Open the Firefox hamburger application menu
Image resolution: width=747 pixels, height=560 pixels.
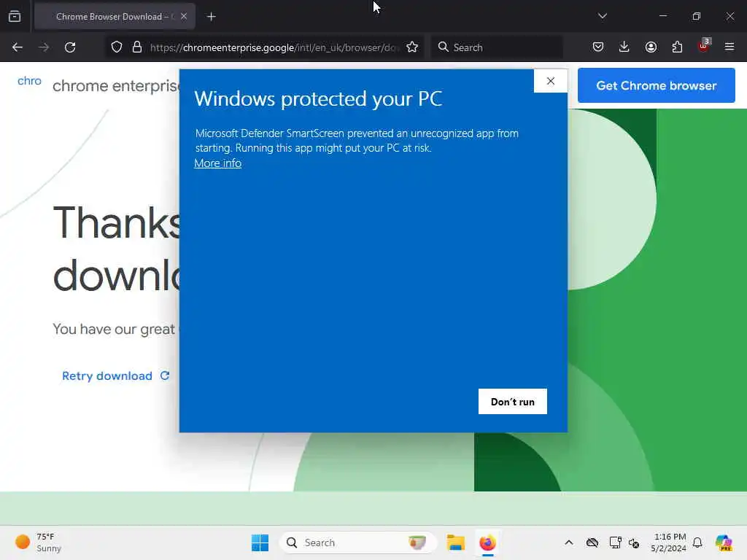[729, 47]
